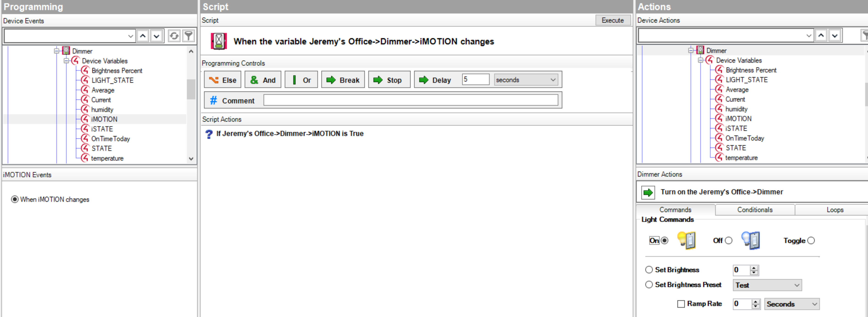Select LIGHT_STATE in the Device Actions tree
868x317 pixels.
746,79
